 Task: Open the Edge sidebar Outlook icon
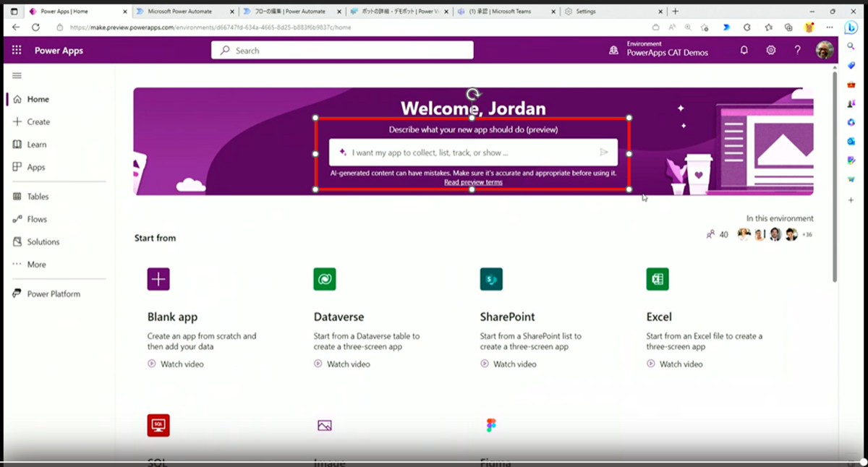[x=851, y=142]
